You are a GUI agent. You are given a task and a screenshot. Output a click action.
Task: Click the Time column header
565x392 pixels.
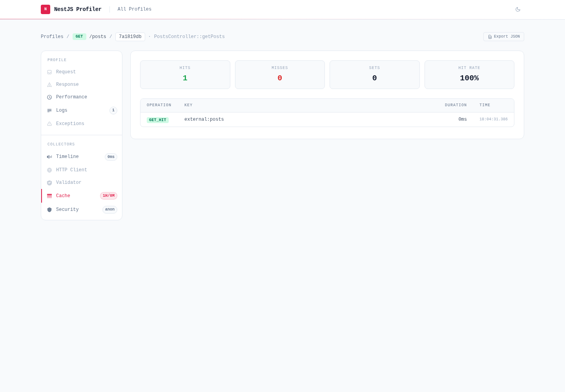[485, 105]
